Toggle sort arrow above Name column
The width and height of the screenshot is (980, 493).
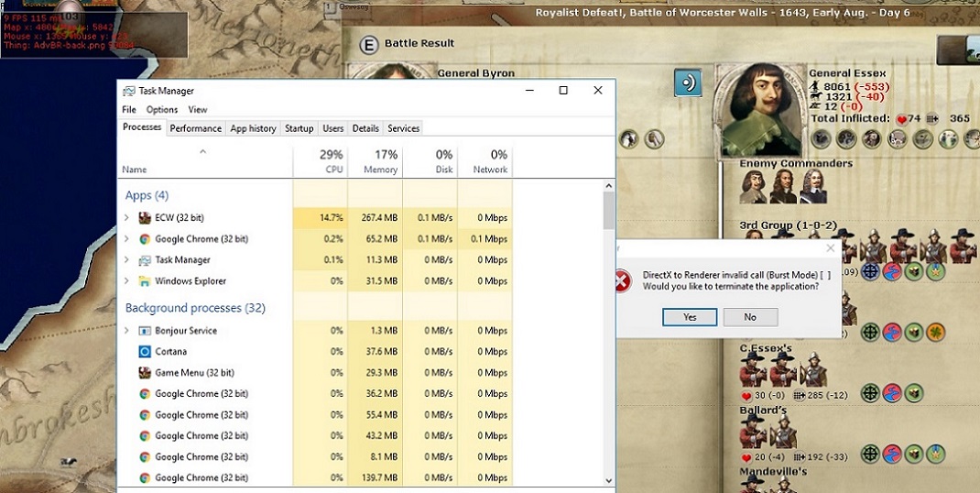pyautogui.click(x=202, y=151)
